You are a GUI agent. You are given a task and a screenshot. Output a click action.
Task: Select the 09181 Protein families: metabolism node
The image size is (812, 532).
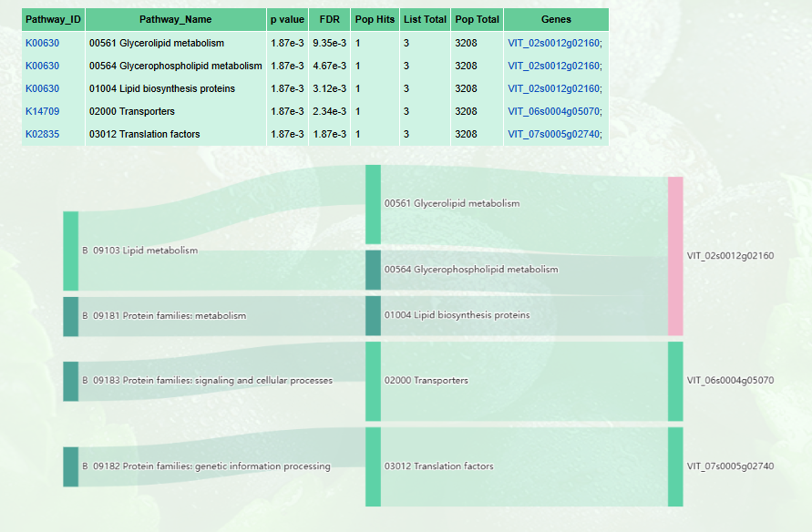pos(71,316)
